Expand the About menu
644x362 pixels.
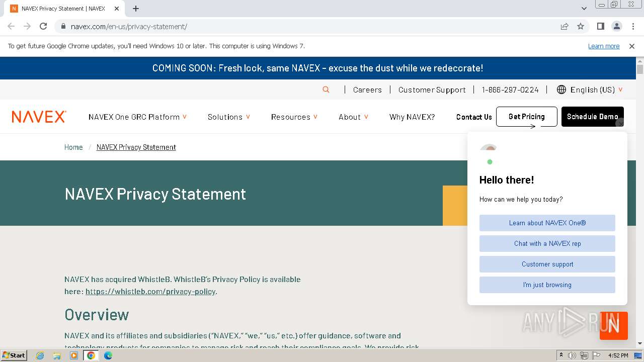click(x=353, y=117)
